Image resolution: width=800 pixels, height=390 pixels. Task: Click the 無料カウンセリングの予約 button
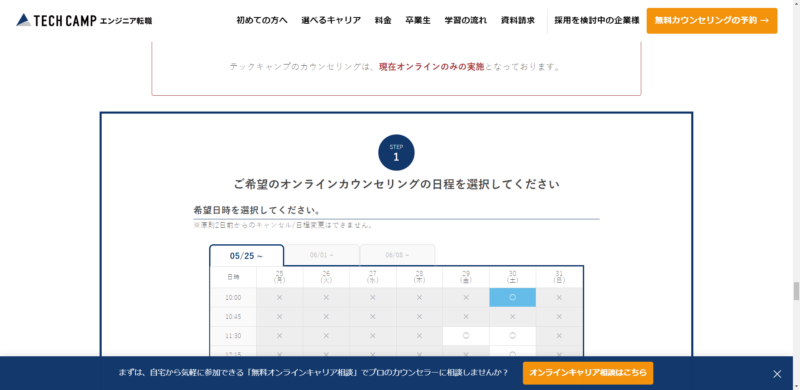point(712,20)
